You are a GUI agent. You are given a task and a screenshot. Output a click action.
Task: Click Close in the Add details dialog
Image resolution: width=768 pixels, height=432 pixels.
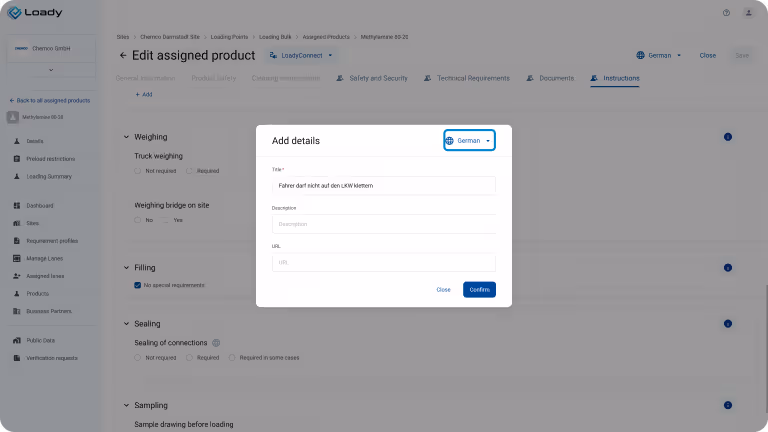(x=443, y=290)
